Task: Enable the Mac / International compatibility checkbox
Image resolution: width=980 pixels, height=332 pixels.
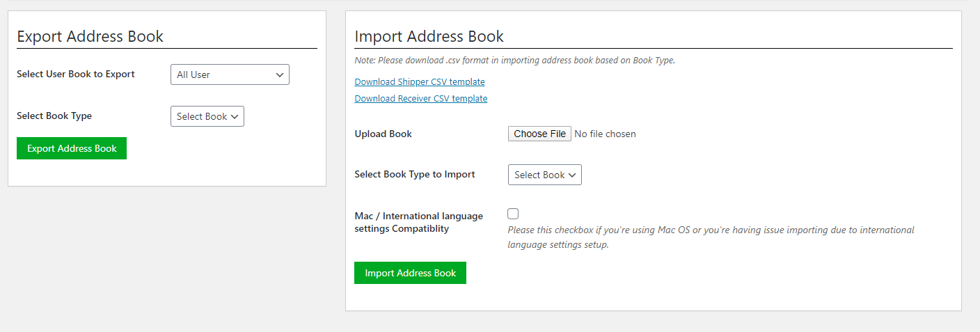Action: tap(513, 214)
